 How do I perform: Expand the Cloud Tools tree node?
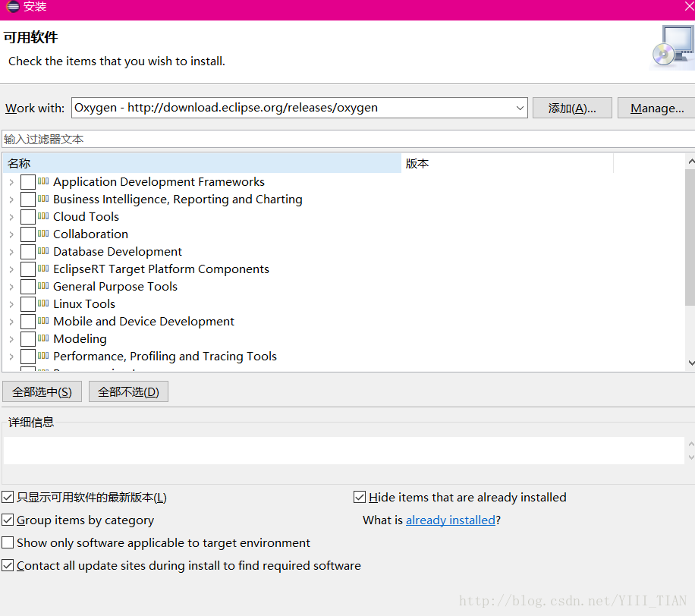coord(11,217)
